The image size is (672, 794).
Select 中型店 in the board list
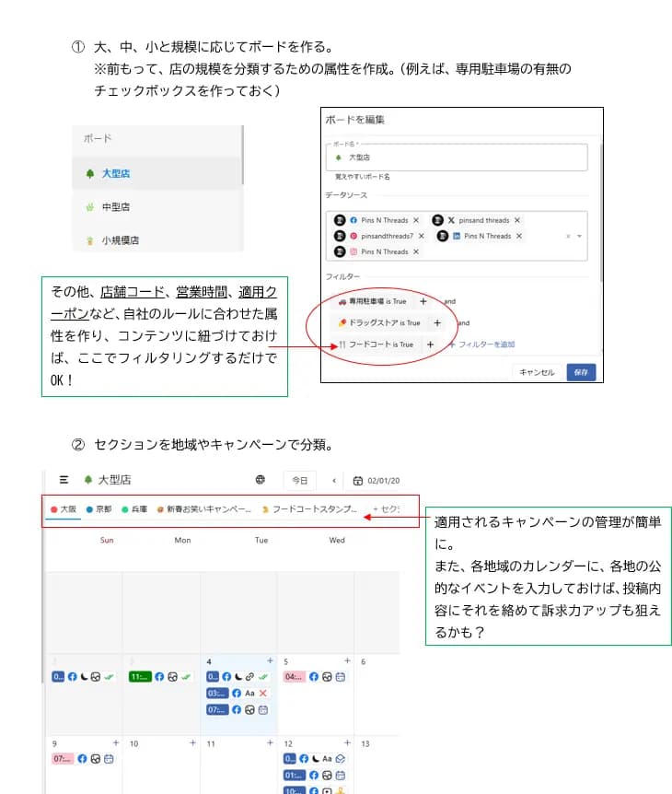tap(115, 207)
